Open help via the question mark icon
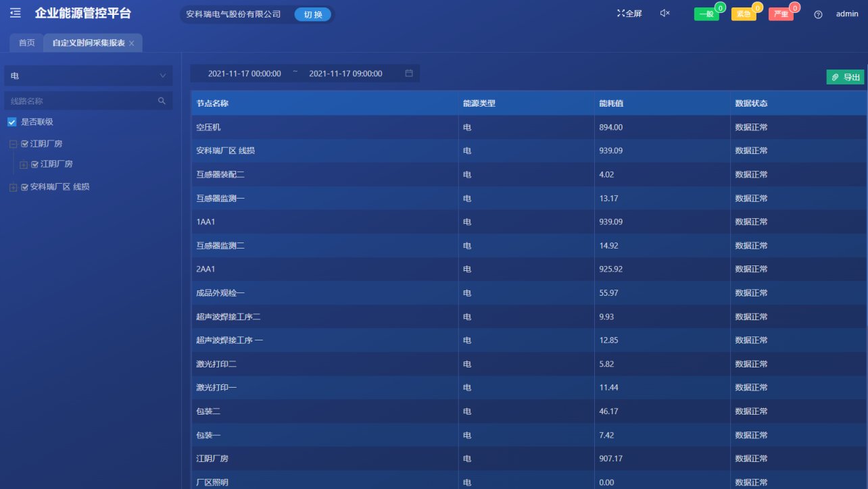The image size is (868, 489). (818, 14)
